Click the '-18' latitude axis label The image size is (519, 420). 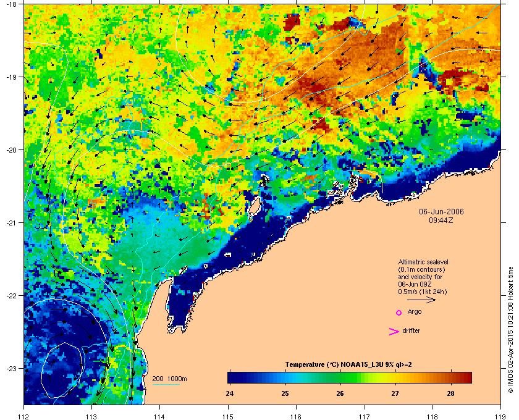12,4
